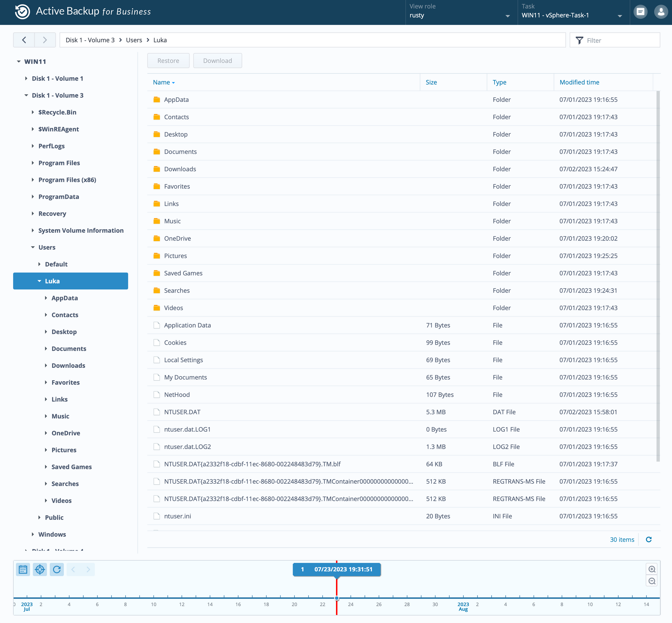Click the Cookies file icon

[157, 343]
